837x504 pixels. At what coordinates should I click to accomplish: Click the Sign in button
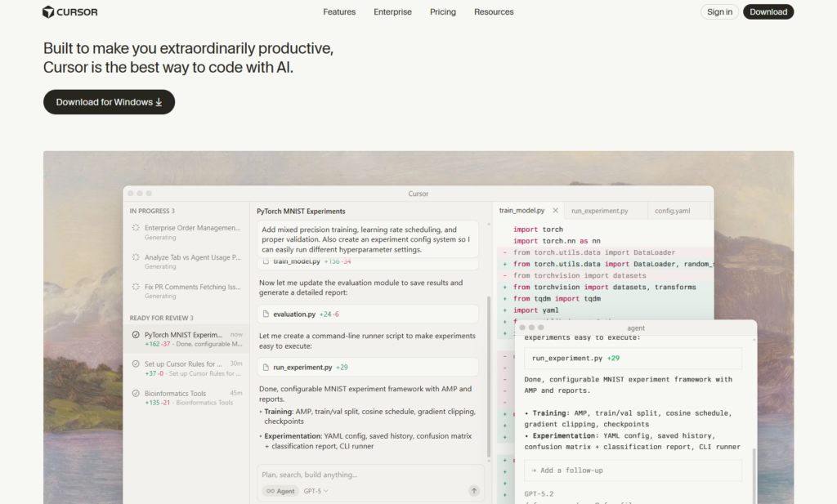719,12
